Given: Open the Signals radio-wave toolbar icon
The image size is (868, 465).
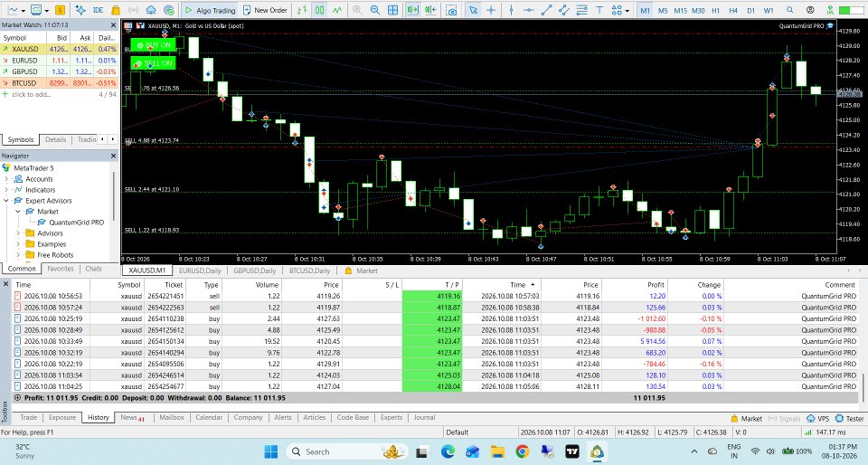Looking at the screenshot, I should [134, 10].
